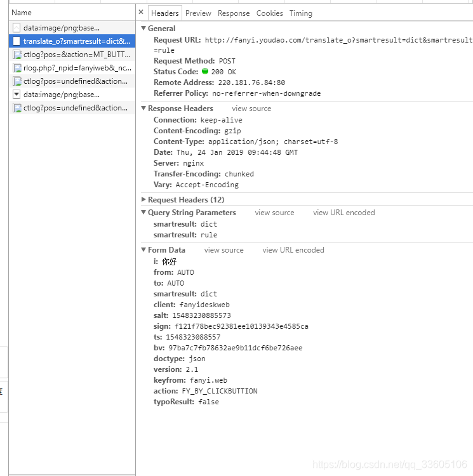Click the client: fanyideskweb entry
The image size is (473, 476).
point(192,305)
